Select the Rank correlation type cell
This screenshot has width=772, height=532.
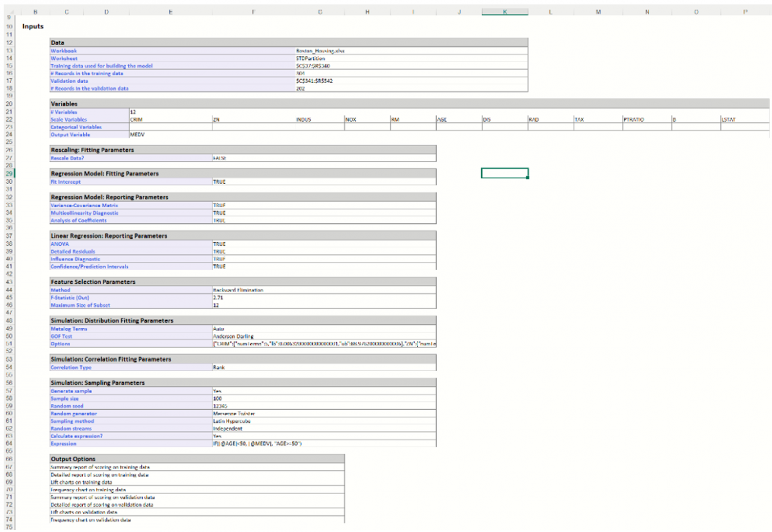[x=219, y=367]
